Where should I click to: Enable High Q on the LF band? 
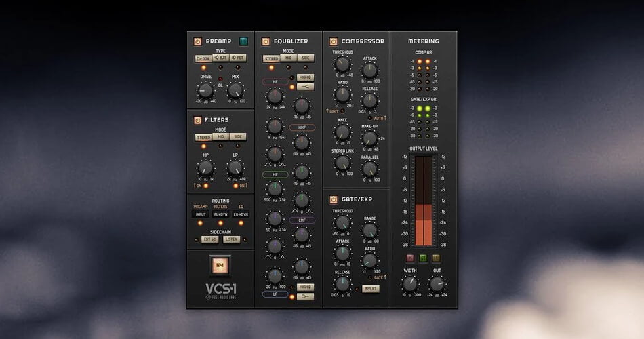point(305,287)
